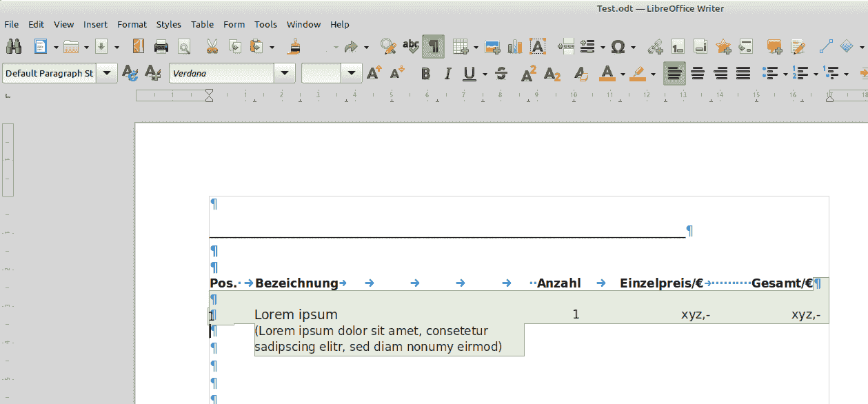Click the Basic Shapes diamond icon
Screen dimensions: 868x404
[847, 47]
